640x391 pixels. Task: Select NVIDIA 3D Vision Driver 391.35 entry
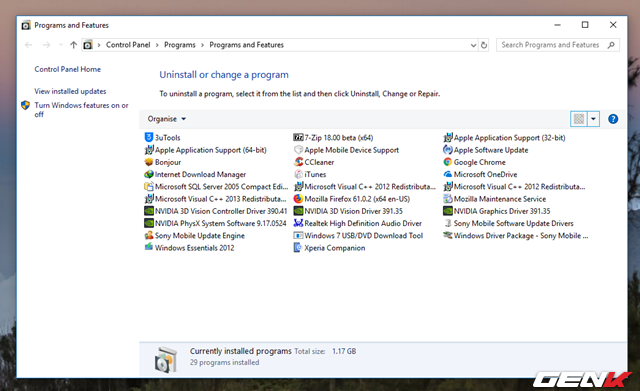pyautogui.click(x=349, y=211)
